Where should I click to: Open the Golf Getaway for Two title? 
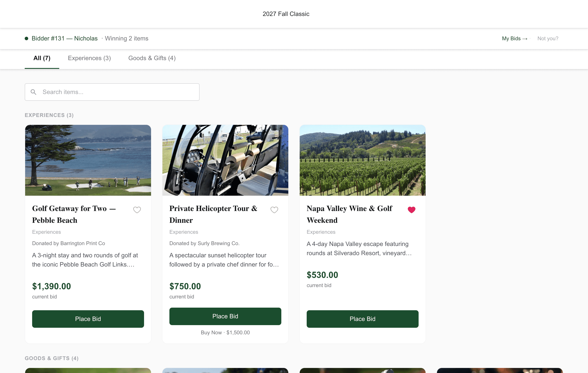(x=74, y=214)
